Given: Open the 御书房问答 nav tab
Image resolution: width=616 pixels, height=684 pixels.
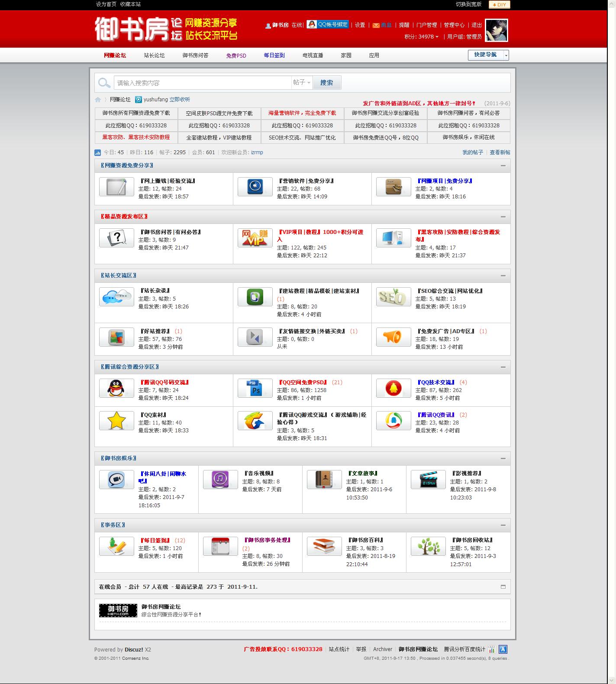Looking at the screenshot, I should pos(195,55).
